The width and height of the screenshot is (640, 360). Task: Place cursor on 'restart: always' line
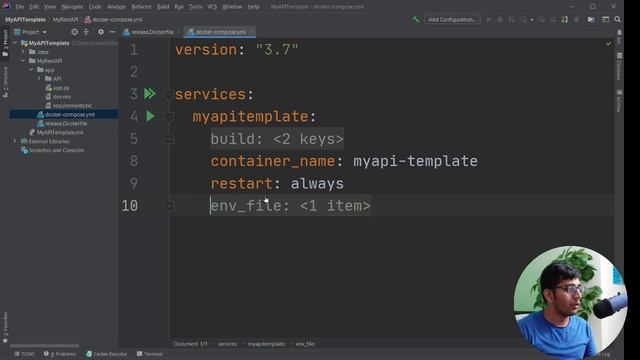[x=277, y=184]
